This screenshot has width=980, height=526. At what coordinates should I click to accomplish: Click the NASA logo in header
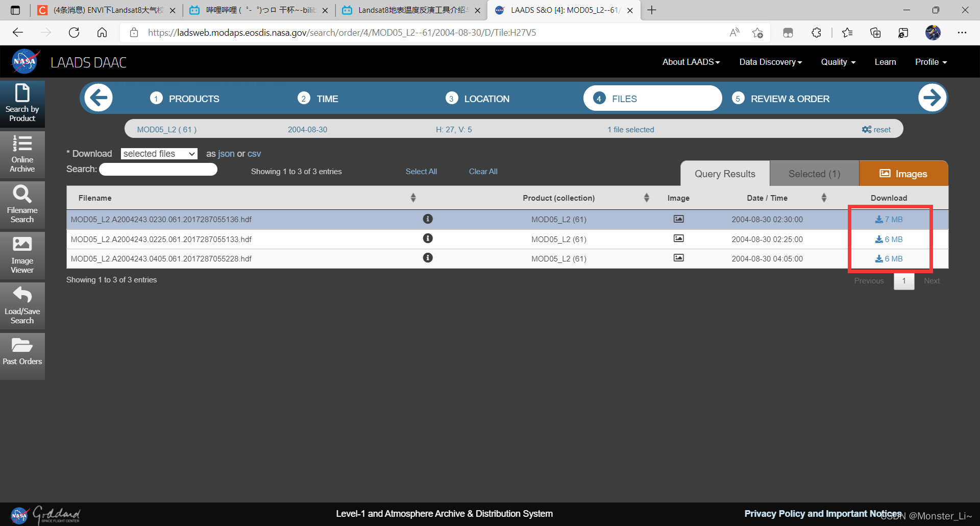point(24,62)
